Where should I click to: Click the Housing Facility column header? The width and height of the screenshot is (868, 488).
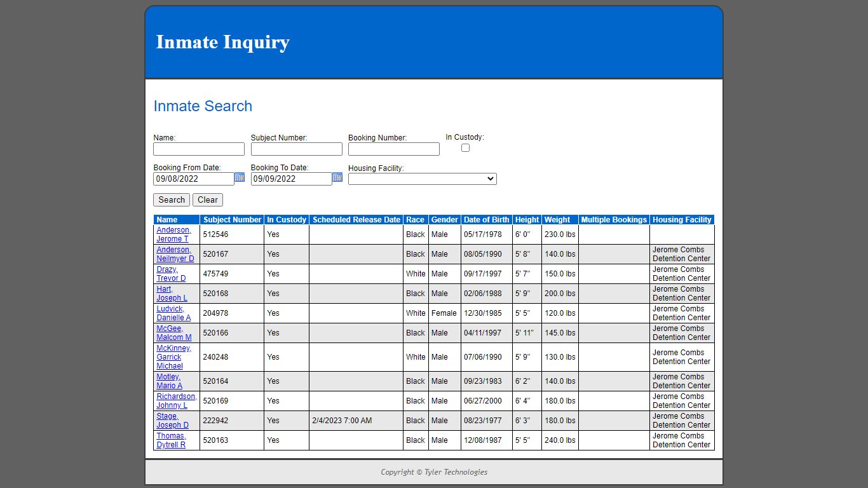point(682,220)
